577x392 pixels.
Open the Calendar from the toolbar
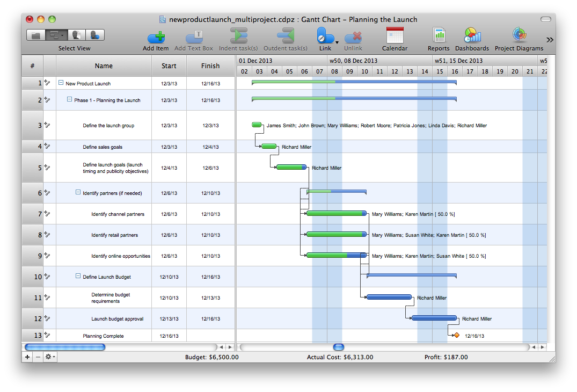click(x=395, y=36)
